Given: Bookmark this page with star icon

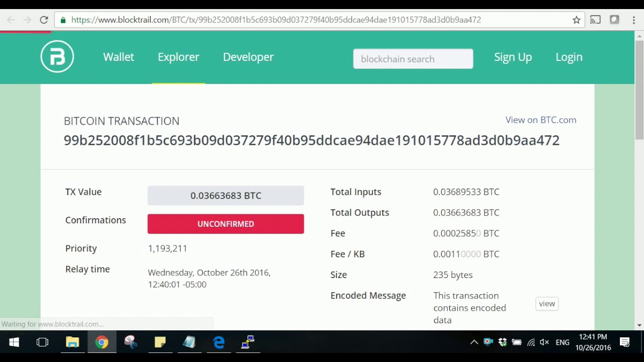Looking at the screenshot, I should pyautogui.click(x=577, y=20).
